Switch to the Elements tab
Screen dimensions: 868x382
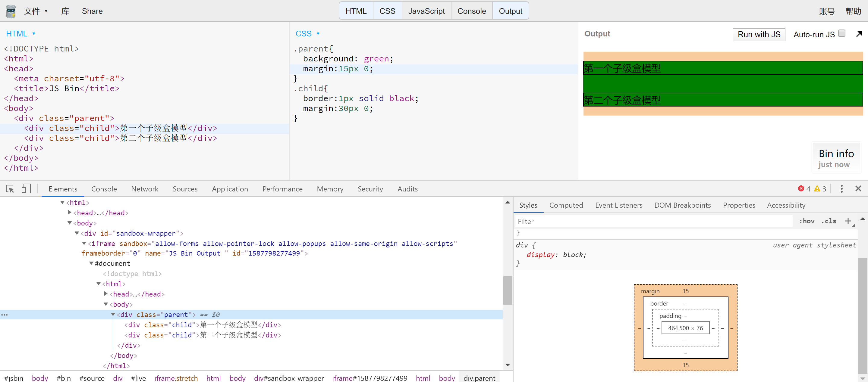point(63,189)
